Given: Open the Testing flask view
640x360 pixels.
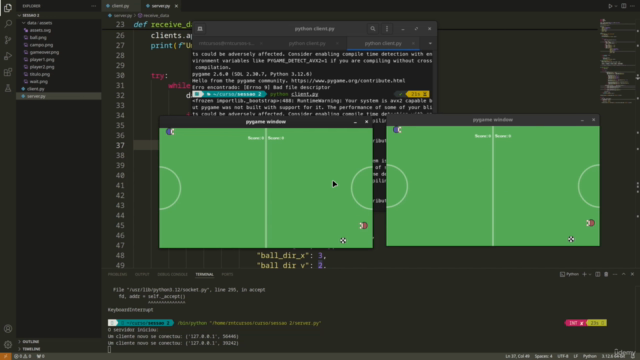Looking at the screenshot, I should 8,88.
